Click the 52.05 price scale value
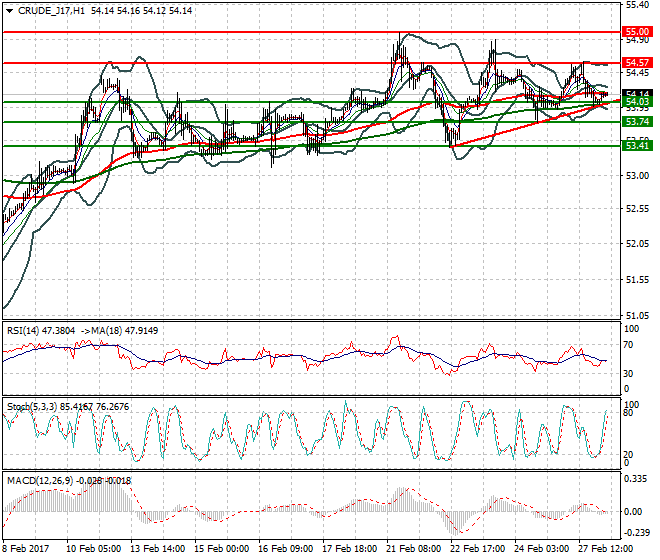This screenshot has height=560, width=660. [x=637, y=244]
